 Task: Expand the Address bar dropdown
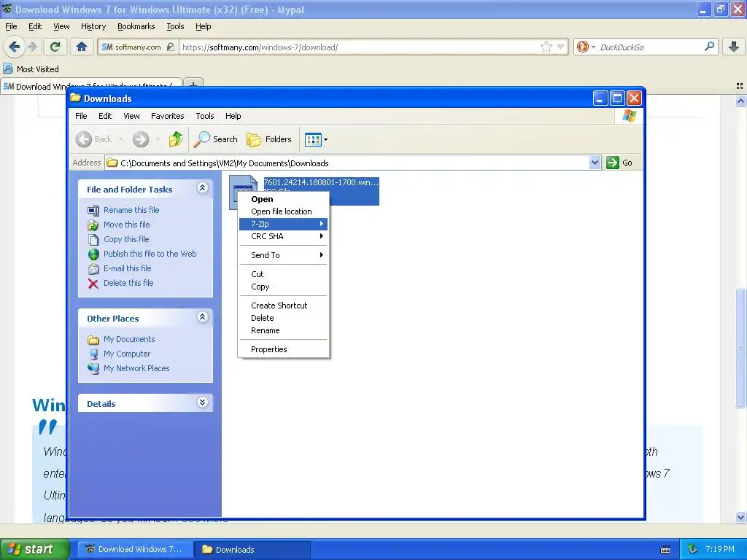[594, 163]
